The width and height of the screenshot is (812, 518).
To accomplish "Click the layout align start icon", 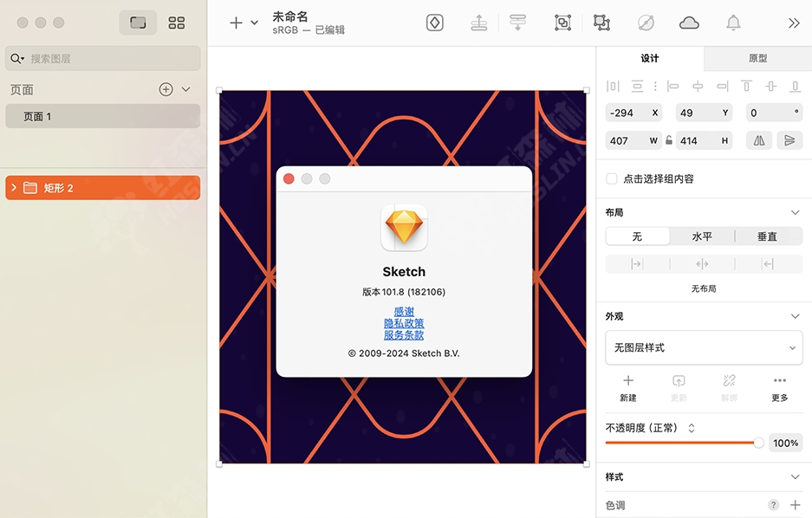I will 636,264.
